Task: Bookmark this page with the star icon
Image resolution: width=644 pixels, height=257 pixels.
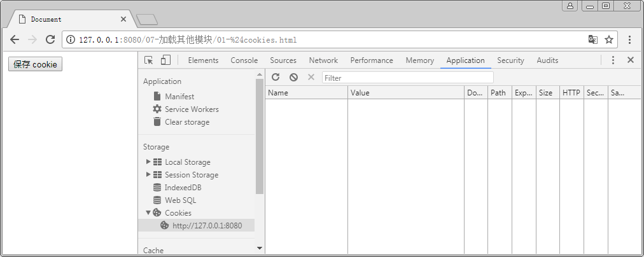Action: click(609, 39)
